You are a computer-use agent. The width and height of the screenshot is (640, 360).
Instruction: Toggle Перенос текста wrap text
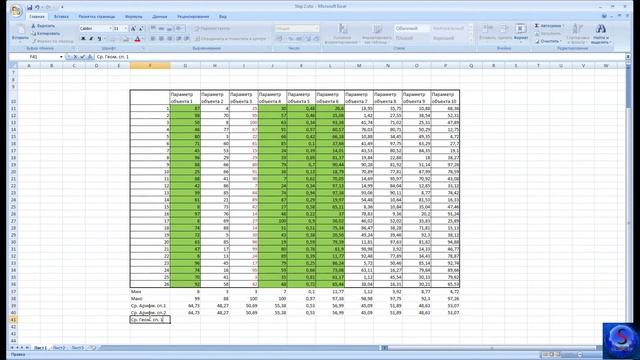click(x=212, y=29)
